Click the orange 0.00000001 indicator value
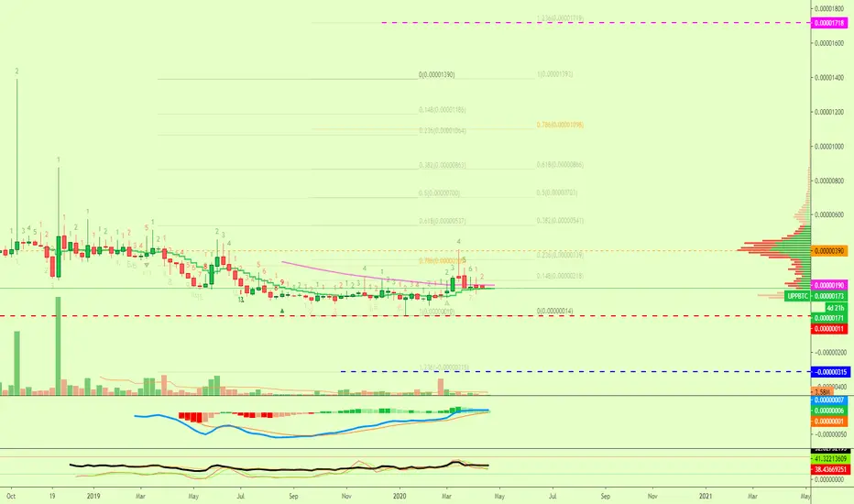Screen dimensions: 854x504 coord(829,422)
